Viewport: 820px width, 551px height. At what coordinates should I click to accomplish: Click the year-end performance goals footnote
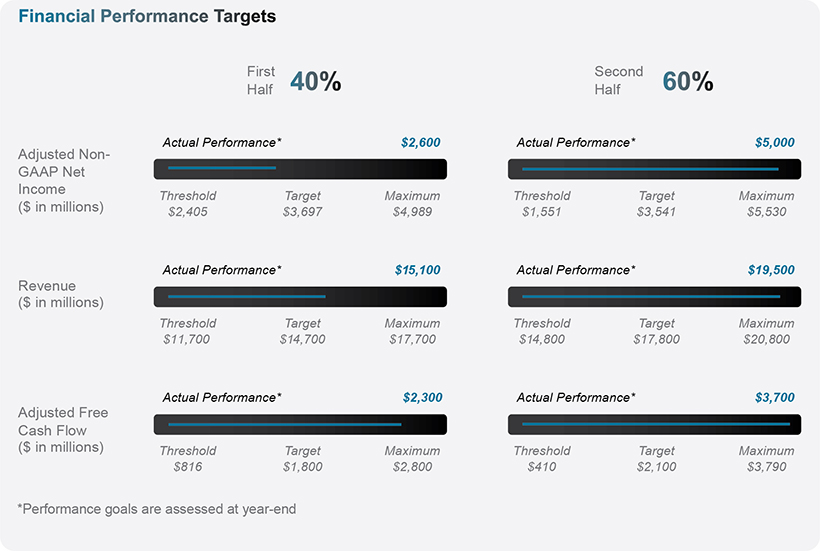(x=157, y=509)
